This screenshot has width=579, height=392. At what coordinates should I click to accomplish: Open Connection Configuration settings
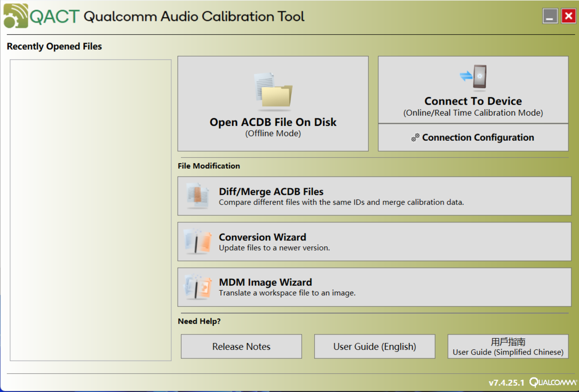click(473, 137)
